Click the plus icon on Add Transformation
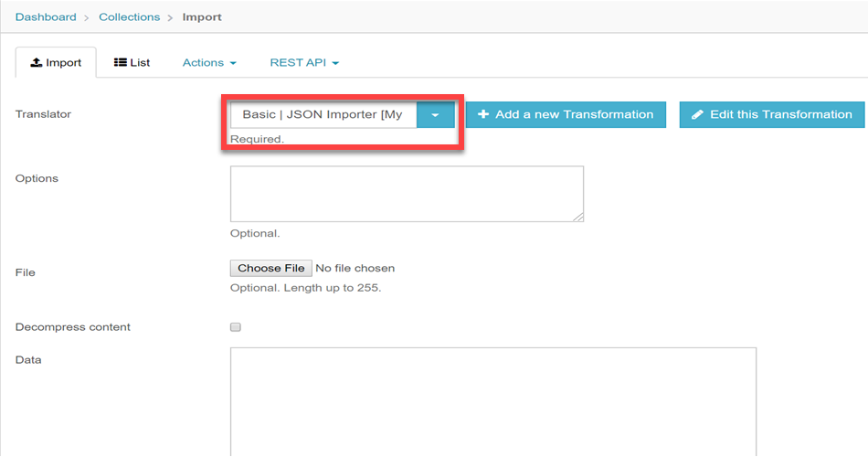The image size is (868, 457). click(483, 114)
